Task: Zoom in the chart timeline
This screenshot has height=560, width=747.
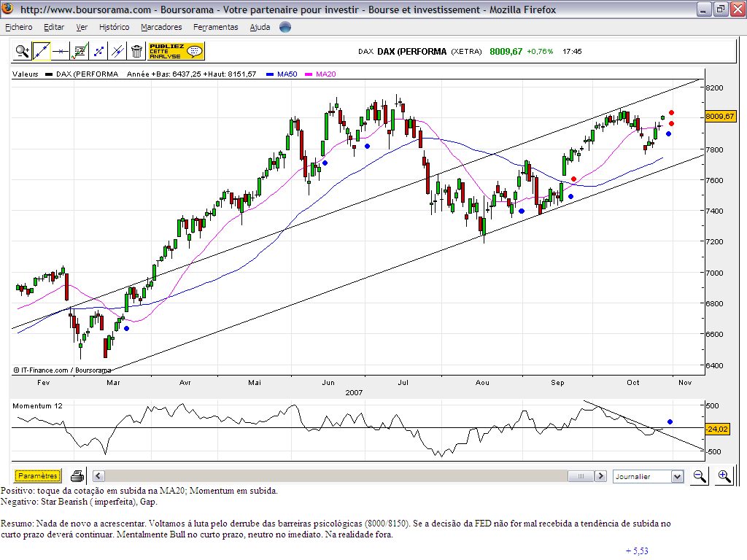Action: coord(724,476)
